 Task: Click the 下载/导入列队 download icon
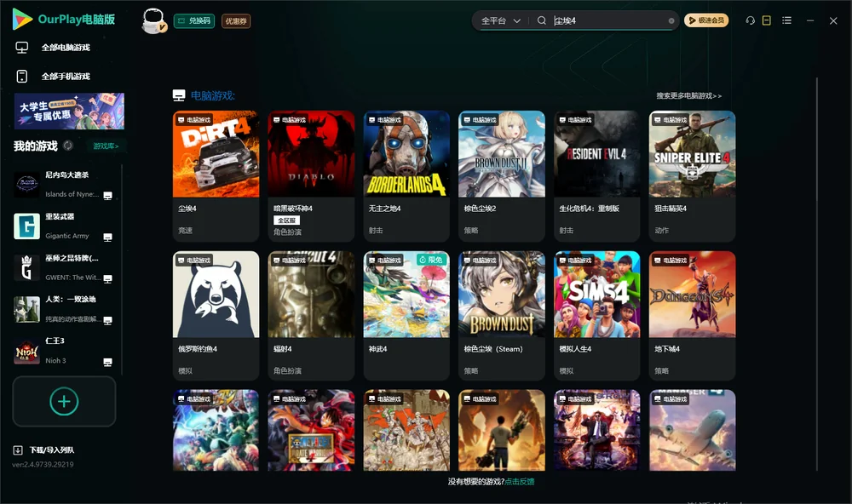pyautogui.click(x=18, y=450)
